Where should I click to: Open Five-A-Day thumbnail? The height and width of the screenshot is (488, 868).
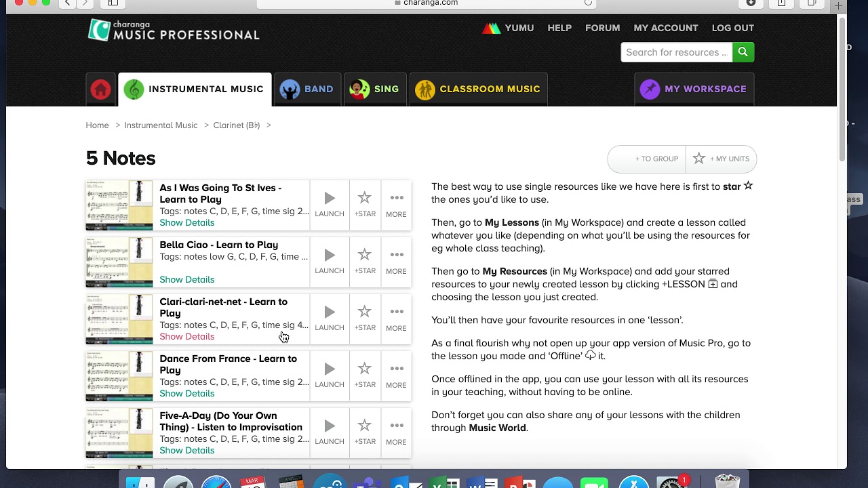point(119,433)
